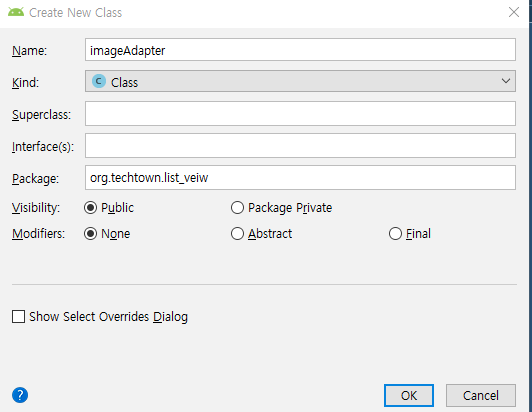The width and height of the screenshot is (532, 412).
Task: Confirm with the OK button
Action: pyautogui.click(x=409, y=395)
